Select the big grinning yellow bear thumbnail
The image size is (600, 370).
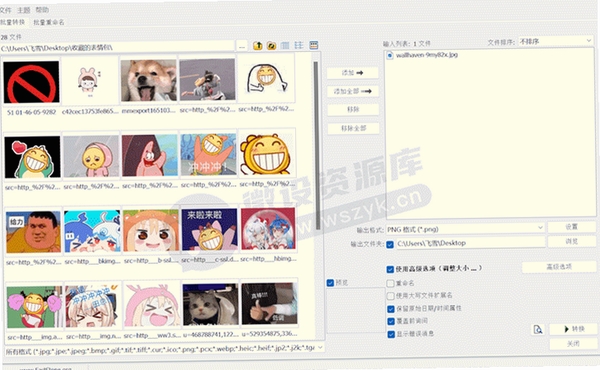click(x=267, y=154)
